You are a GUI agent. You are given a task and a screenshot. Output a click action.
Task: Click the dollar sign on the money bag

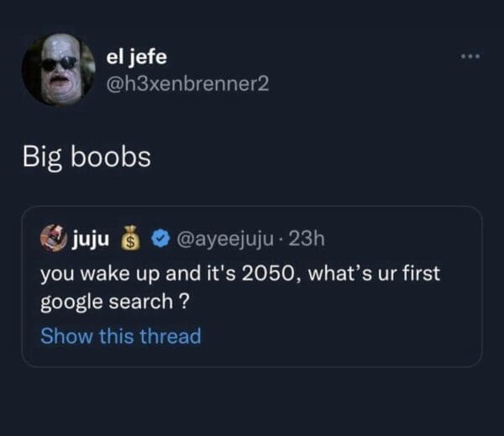point(130,243)
